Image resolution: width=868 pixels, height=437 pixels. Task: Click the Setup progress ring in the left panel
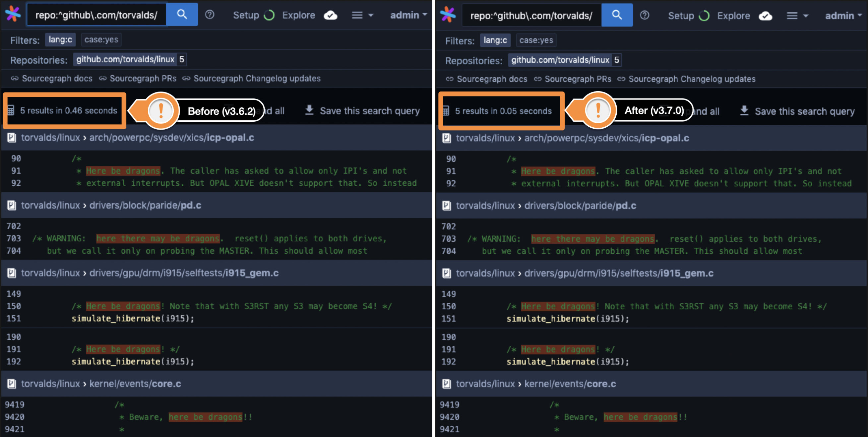click(x=269, y=15)
